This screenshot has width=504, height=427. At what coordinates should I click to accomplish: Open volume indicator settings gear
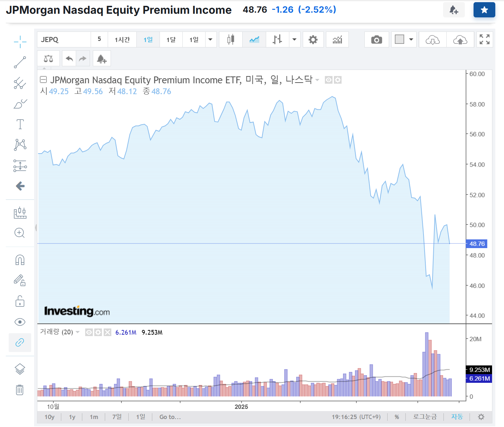click(x=98, y=332)
